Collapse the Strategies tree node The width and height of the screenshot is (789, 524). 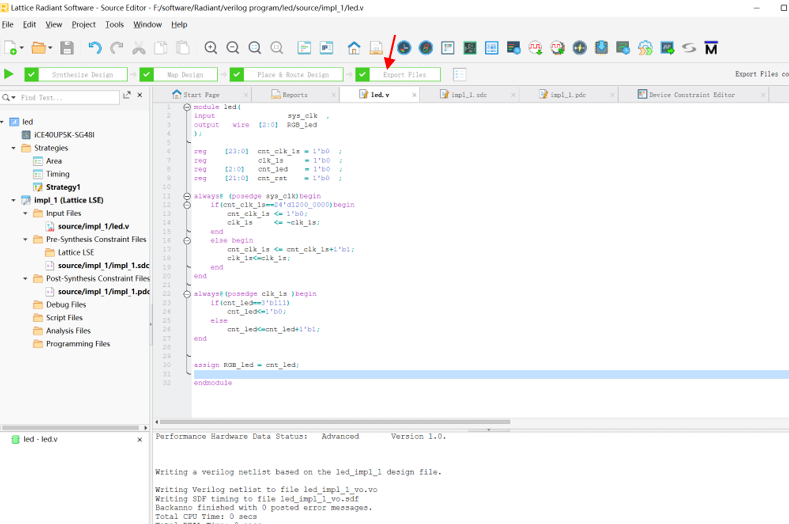(x=14, y=148)
